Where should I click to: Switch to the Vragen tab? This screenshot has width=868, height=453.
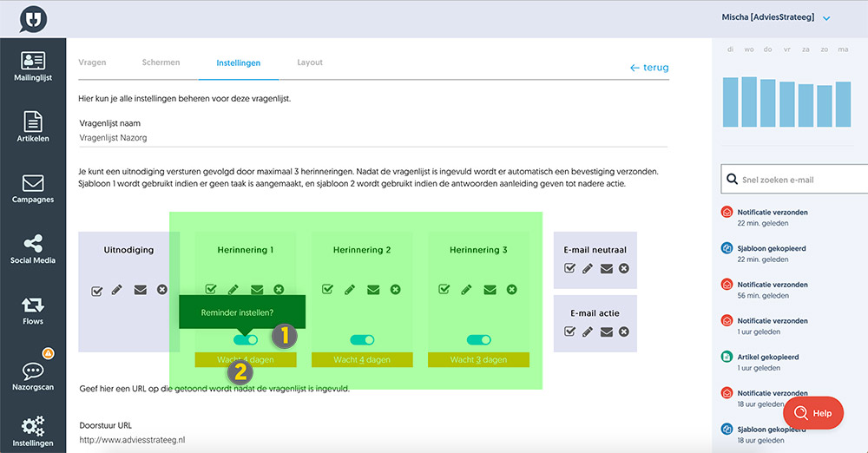92,62
